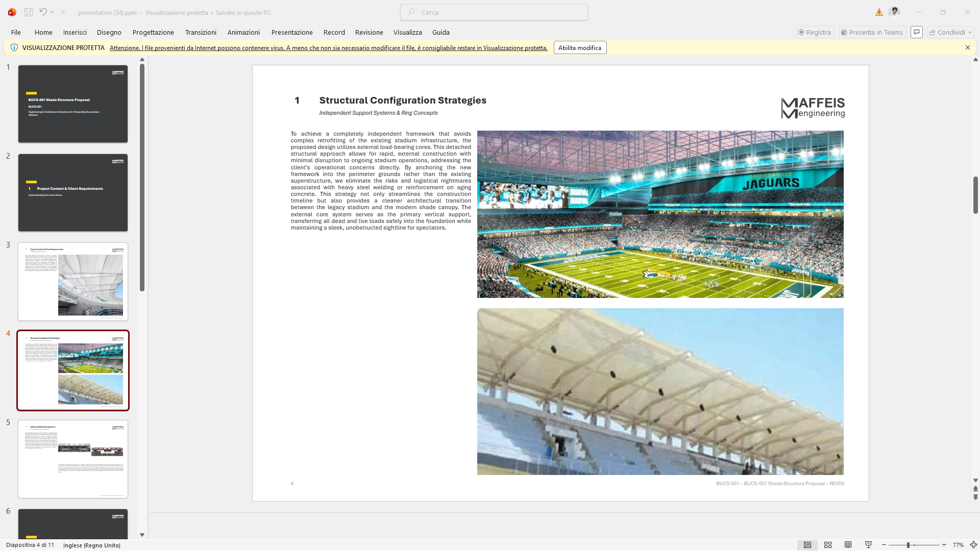980x551 pixels.
Task: Click the Protected View warning link text
Action: pos(328,48)
